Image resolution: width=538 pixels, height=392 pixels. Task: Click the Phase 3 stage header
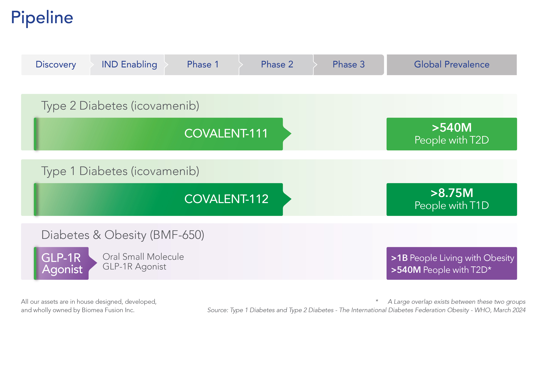click(348, 65)
